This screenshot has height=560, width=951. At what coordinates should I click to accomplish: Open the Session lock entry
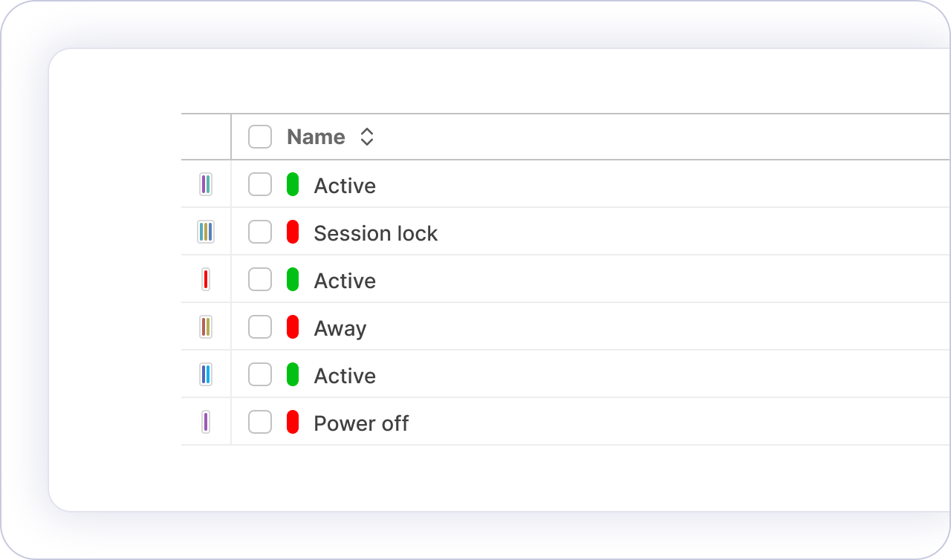pos(375,233)
